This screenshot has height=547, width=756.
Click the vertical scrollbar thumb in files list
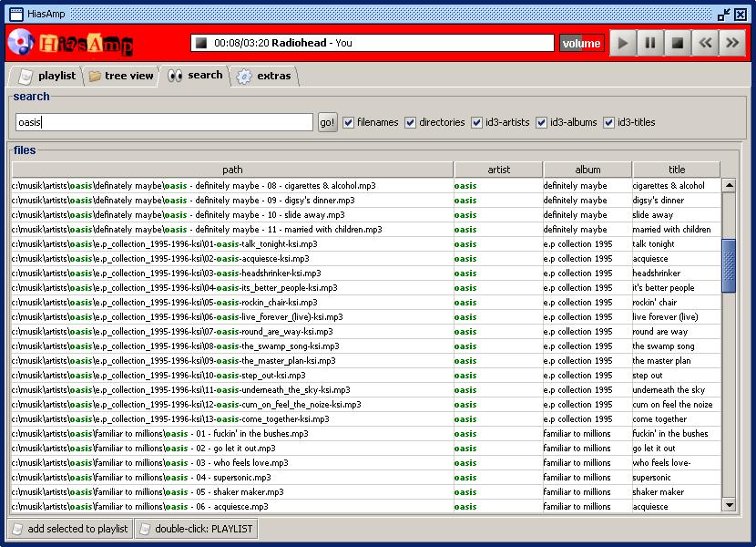(x=729, y=265)
